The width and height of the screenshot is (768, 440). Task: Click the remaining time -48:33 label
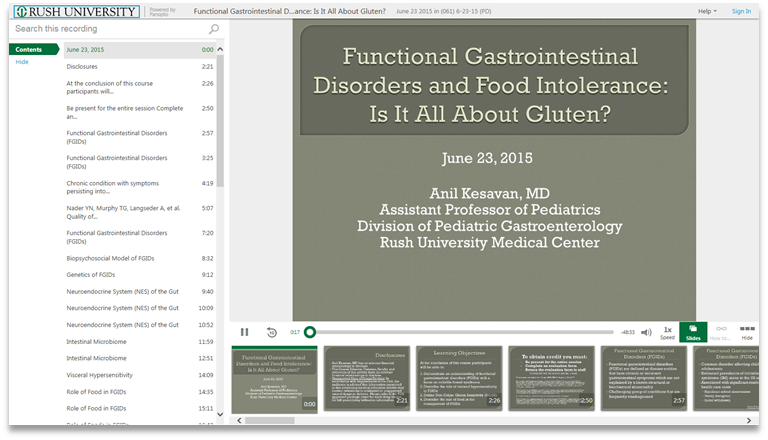coord(627,332)
